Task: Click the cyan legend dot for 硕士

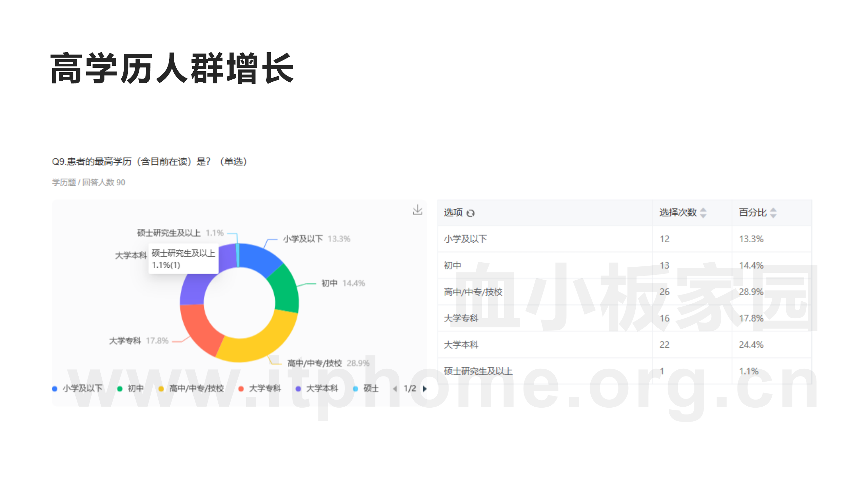Action: 356,388
